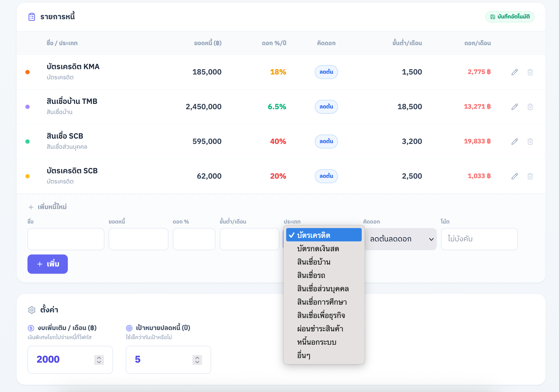This screenshot has height=392, width=559.
Task: Delete the บัตรเครดิต KMA debt entry
Action: click(530, 72)
